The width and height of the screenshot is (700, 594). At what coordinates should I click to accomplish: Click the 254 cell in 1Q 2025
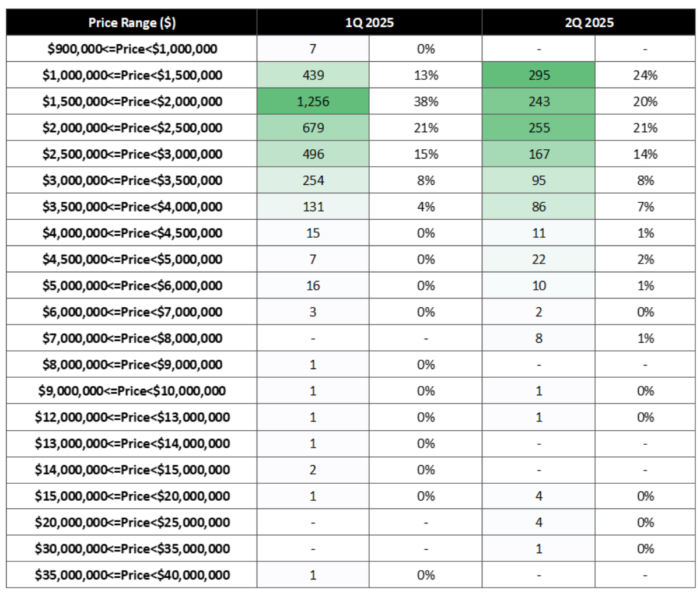[313, 180]
